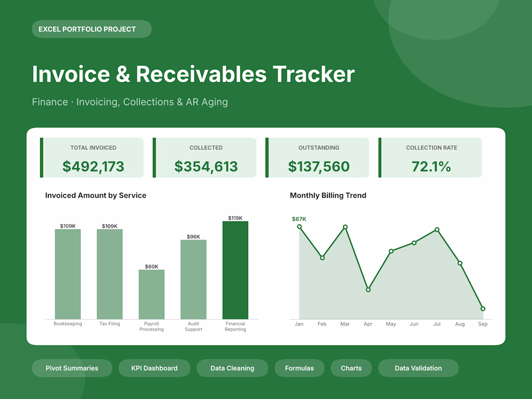Select the Jan data point on the trend line
Viewport: 532px width, 399px height.
(x=299, y=227)
